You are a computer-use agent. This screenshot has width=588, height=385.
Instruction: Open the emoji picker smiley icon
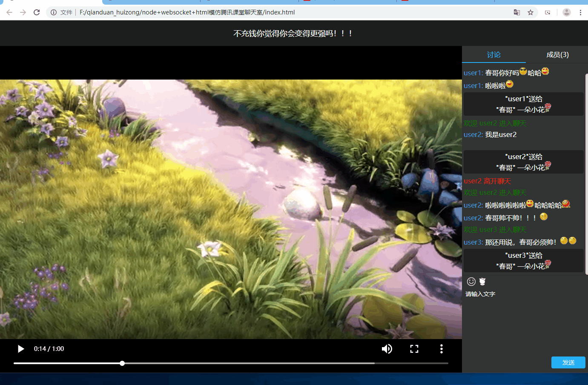[x=471, y=282]
